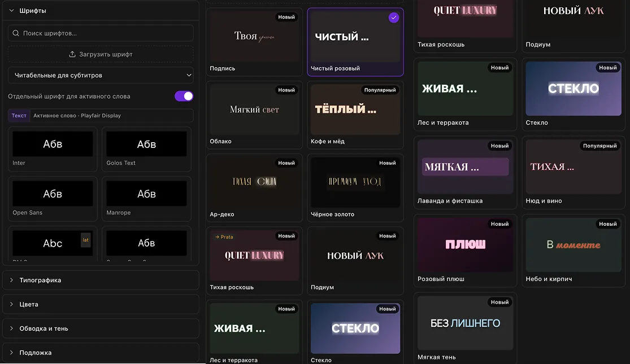The width and height of the screenshot is (630, 364).
Task: Pick the Open Sans font card
Action: (53, 199)
